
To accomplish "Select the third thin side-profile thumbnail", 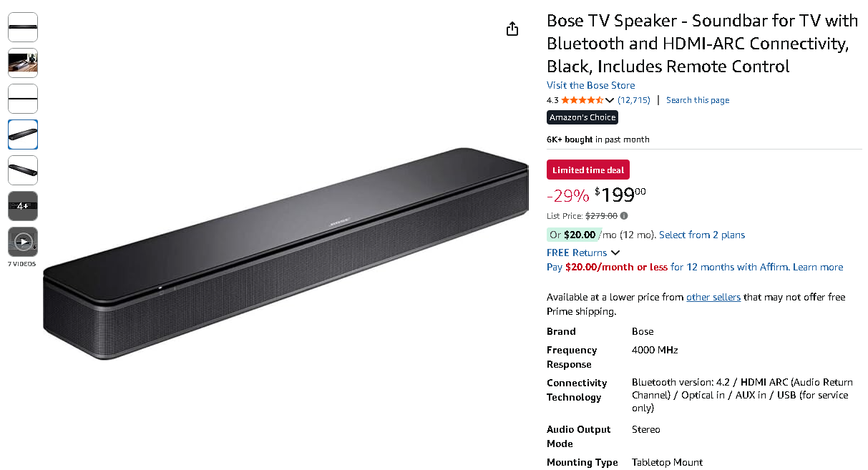I will pyautogui.click(x=23, y=99).
